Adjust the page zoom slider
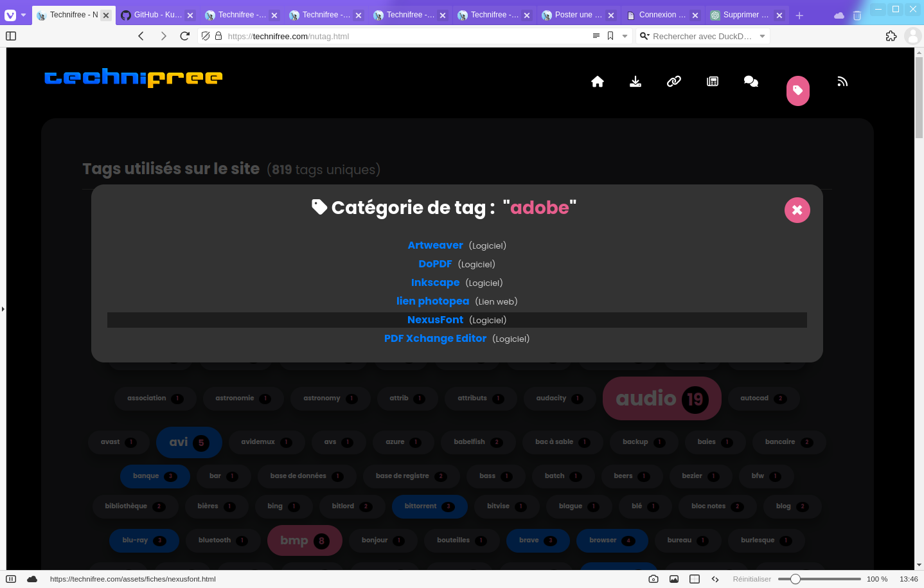Screen dimensions: 924x588 [x=795, y=579]
